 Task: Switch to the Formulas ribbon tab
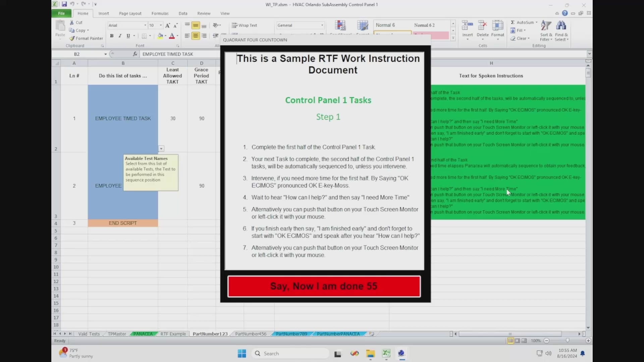160,13
